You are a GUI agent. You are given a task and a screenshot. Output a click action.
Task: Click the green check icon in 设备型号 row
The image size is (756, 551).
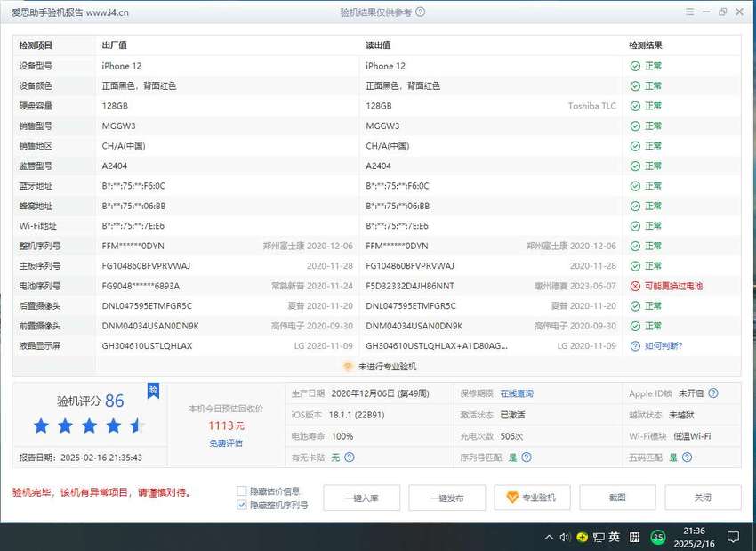[x=635, y=66]
